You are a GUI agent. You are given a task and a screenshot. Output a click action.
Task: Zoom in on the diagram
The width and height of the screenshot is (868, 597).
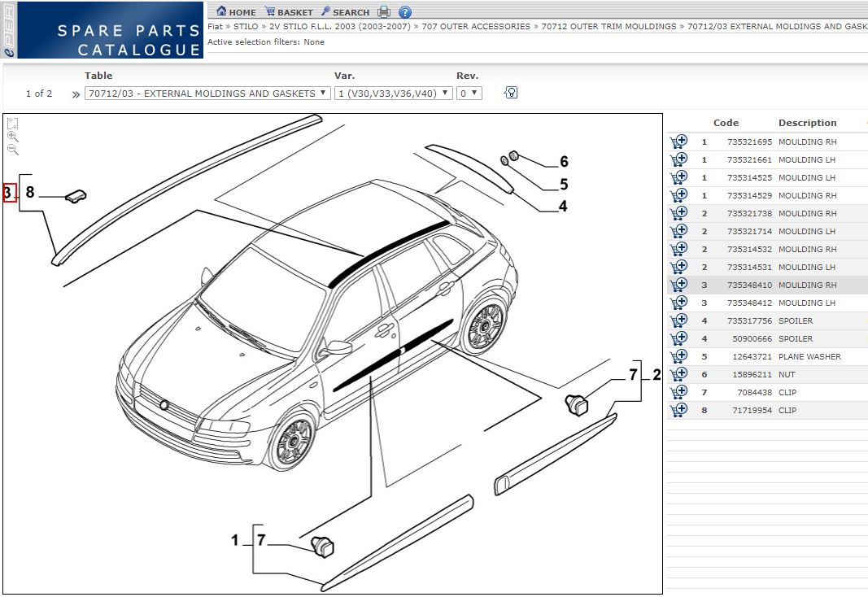click(13, 136)
